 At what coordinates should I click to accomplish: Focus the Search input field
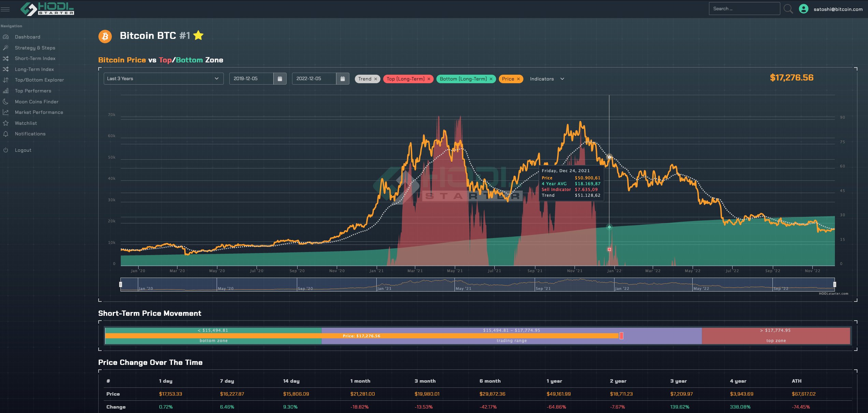[744, 9]
